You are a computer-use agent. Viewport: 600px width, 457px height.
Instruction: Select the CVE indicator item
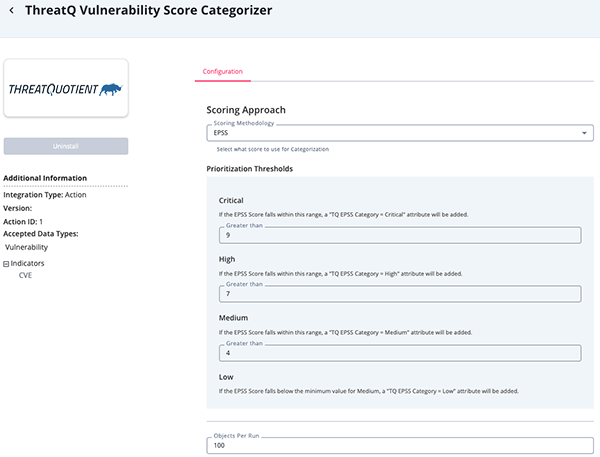[25, 275]
